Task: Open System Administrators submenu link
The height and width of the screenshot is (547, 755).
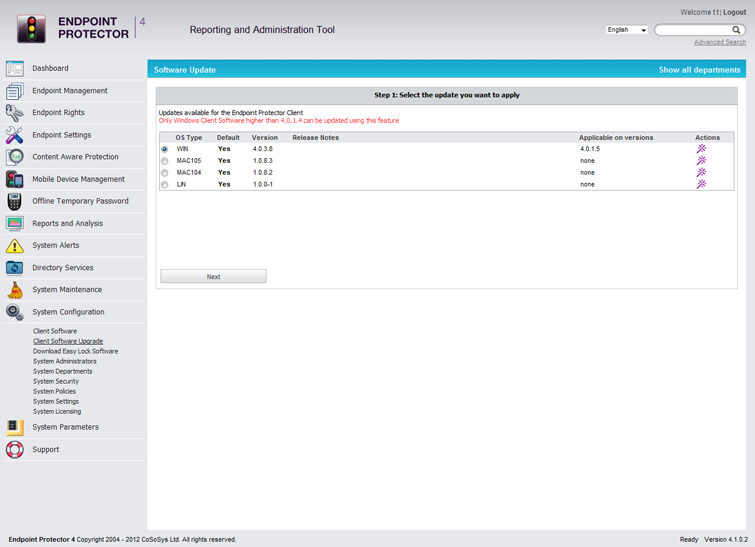Action: [x=65, y=362]
